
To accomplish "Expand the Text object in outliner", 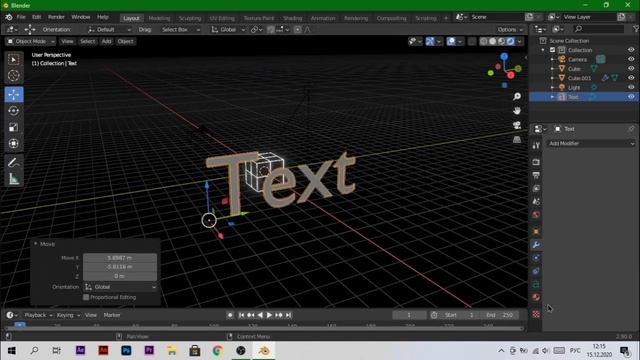I will [x=553, y=97].
